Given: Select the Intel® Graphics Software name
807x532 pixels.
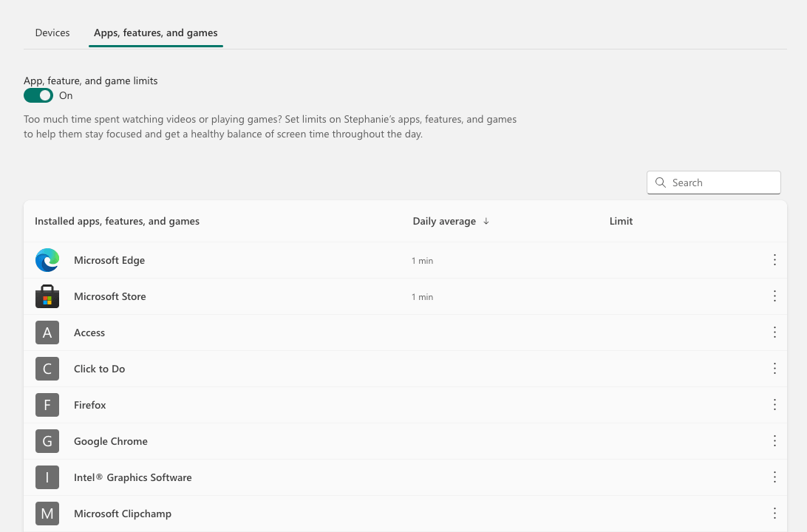Looking at the screenshot, I should click(133, 477).
